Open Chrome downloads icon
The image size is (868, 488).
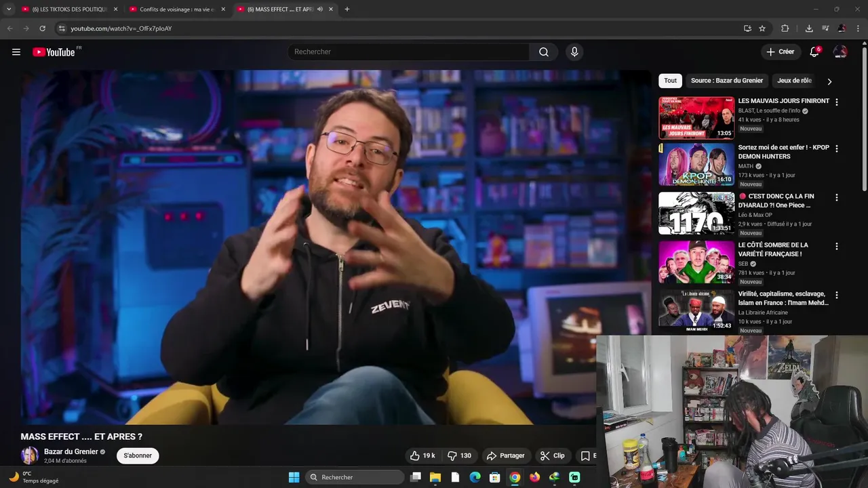(x=809, y=28)
